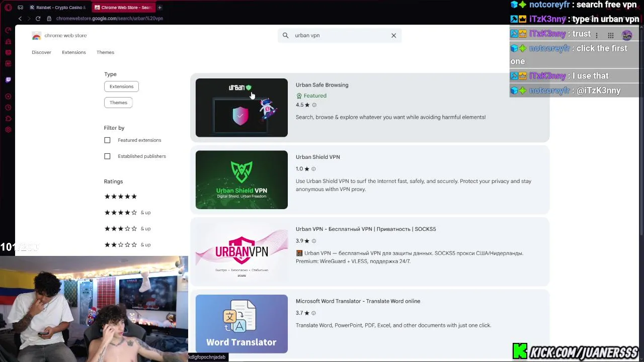Reload the current page
The height and width of the screenshot is (362, 644).
38,19
